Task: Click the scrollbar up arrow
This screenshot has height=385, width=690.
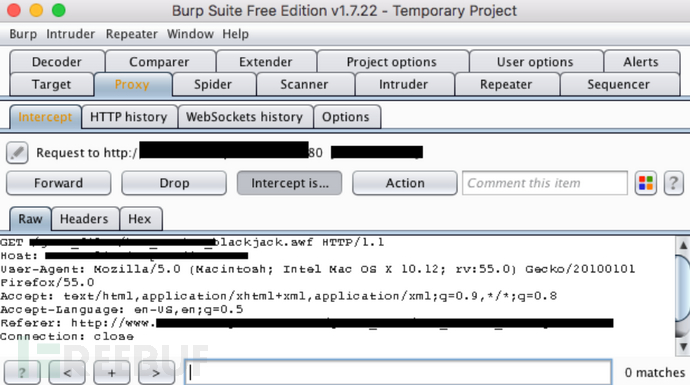Action: coord(683,245)
